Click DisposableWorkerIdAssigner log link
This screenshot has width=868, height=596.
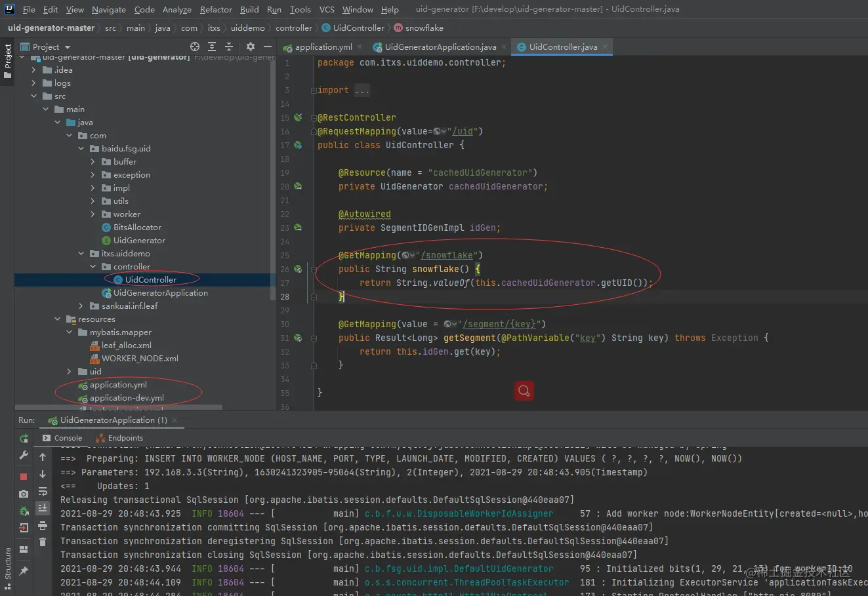pos(459,513)
